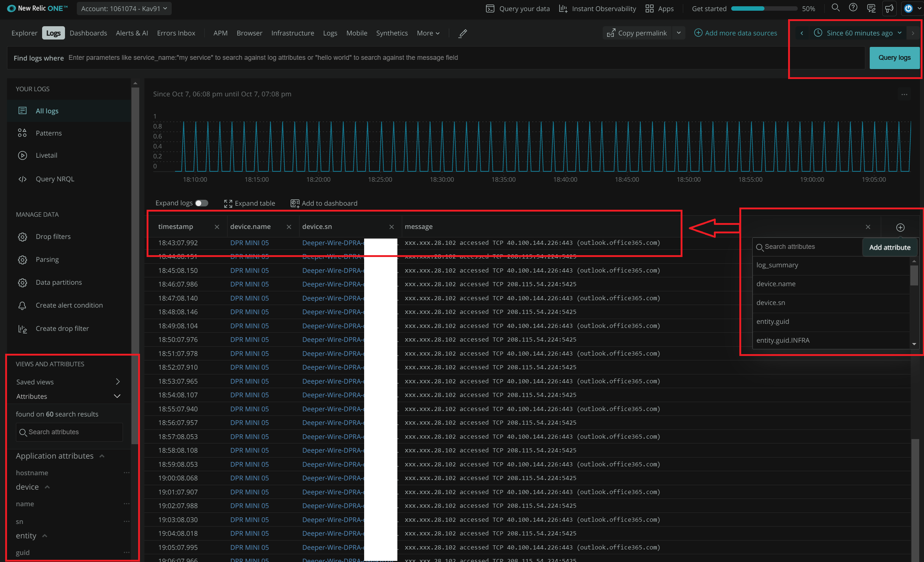Open the help question mark icon

[x=853, y=8]
